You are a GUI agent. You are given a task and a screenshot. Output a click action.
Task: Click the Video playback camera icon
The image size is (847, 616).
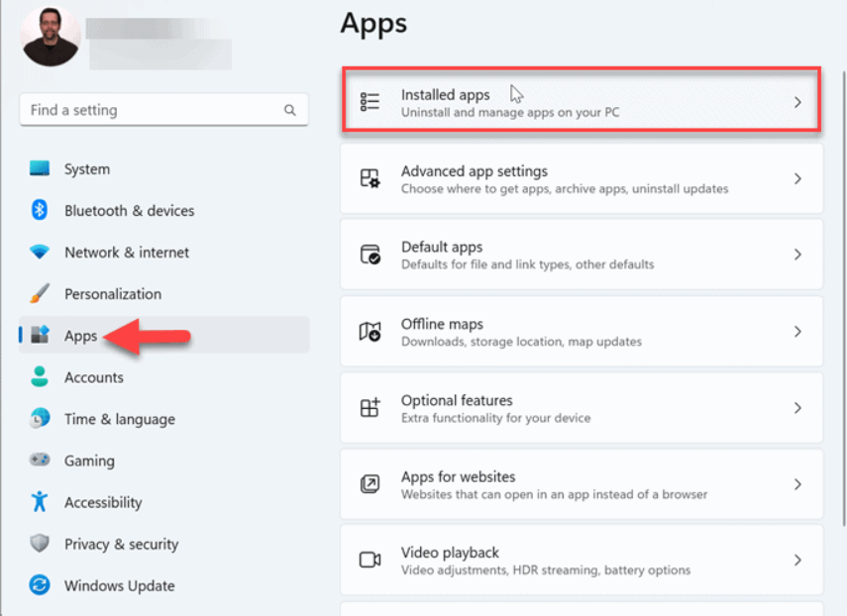click(x=371, y=560)
